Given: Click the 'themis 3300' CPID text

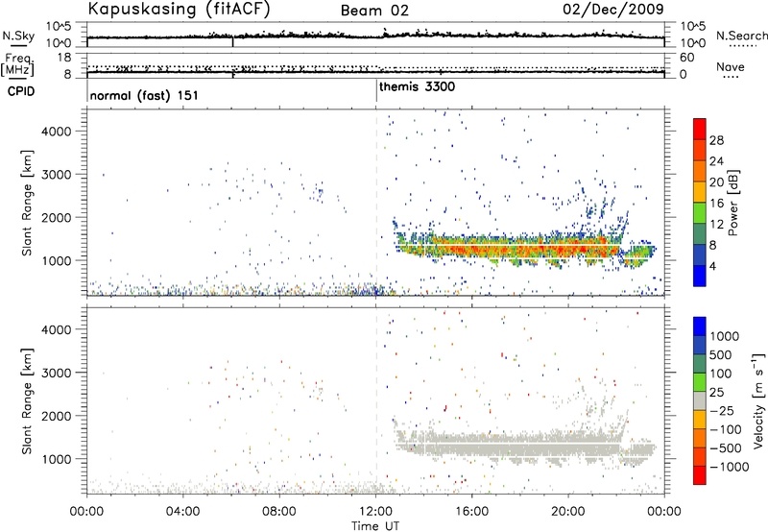Looking at the screenshot, I should tap(418, 86).
